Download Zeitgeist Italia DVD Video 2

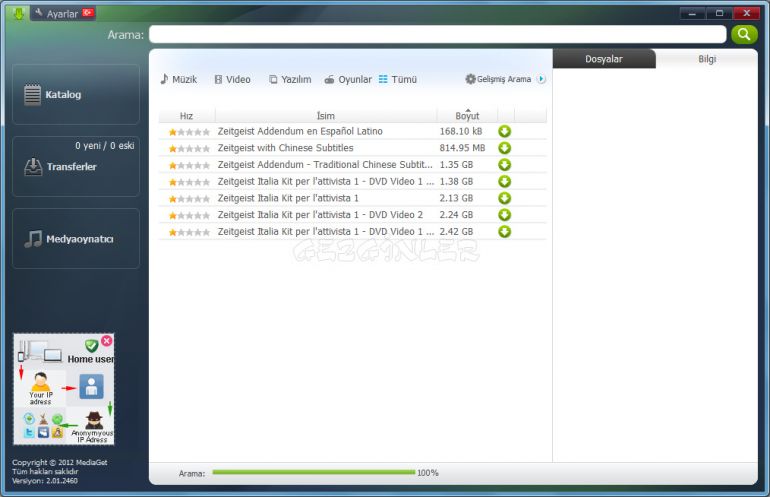[x=504, y=215]
